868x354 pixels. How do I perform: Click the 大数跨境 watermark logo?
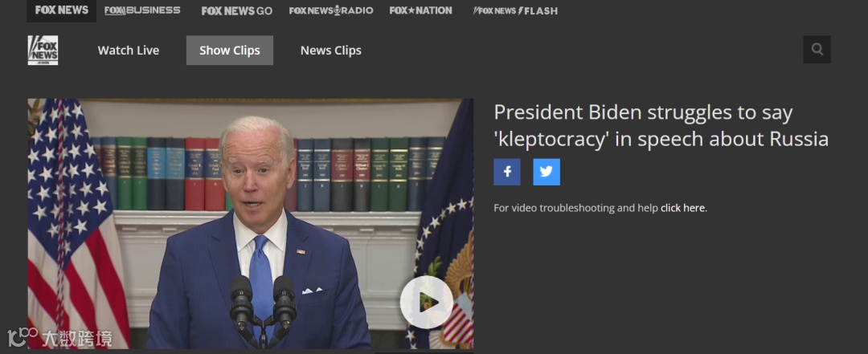59,337
